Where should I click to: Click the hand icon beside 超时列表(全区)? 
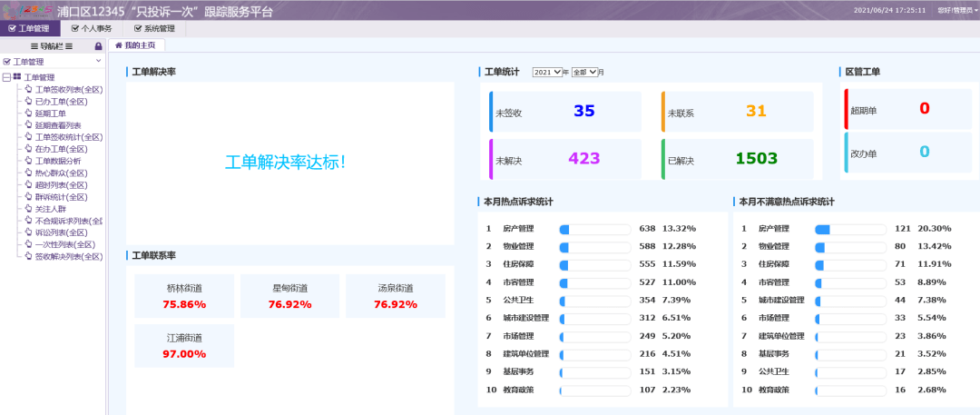pyautogui.click(x=28, y=184)
